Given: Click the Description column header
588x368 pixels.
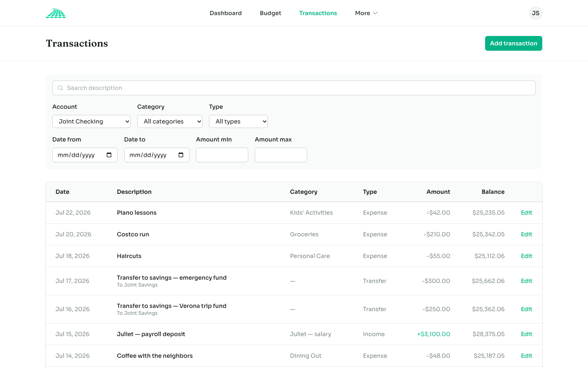Looking at the screenshot, I should point(134,192).
